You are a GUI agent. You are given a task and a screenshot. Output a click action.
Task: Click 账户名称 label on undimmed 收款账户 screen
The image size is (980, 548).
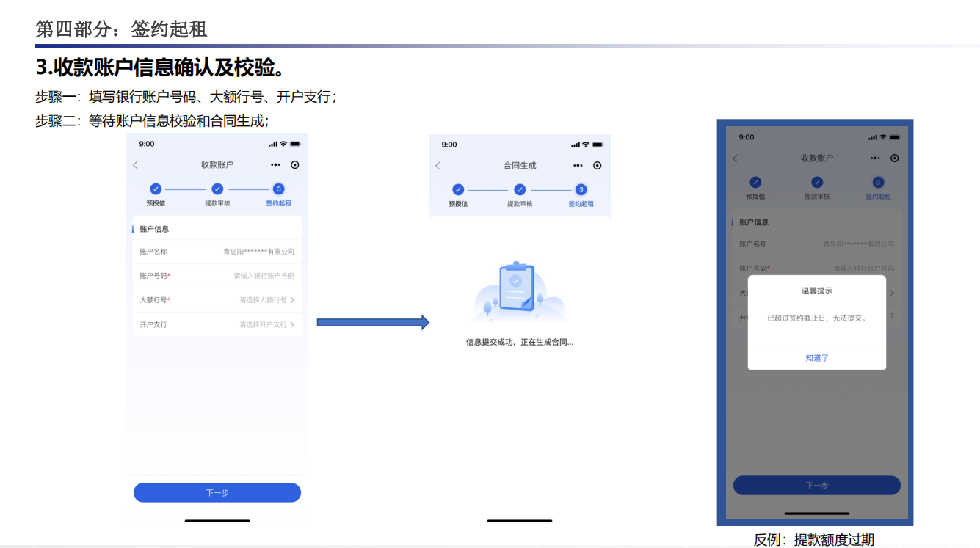(153, 252)
